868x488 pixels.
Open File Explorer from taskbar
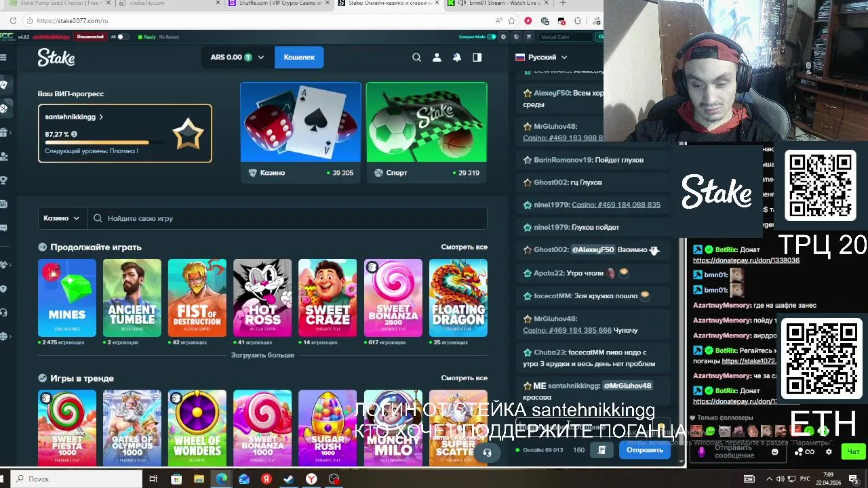pyautogui.click(x=199, y=479)
